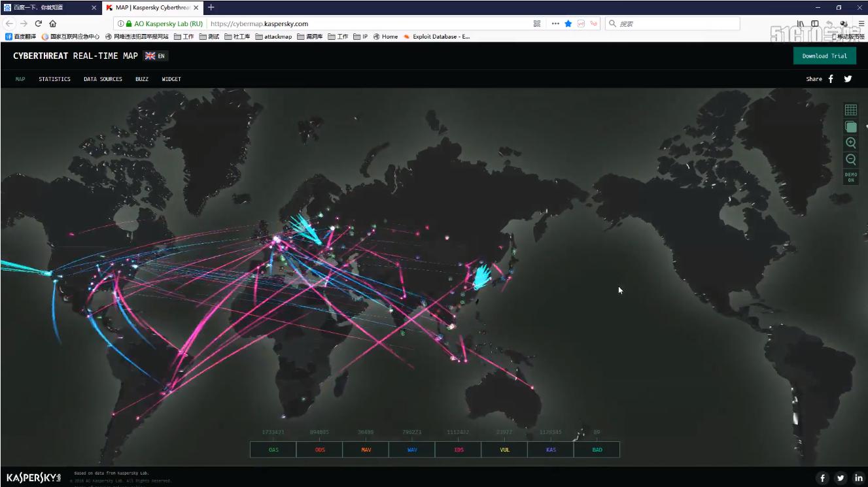Open the browser home page
The width and height of the screenshot is (868, 487).
pos(53,24)
